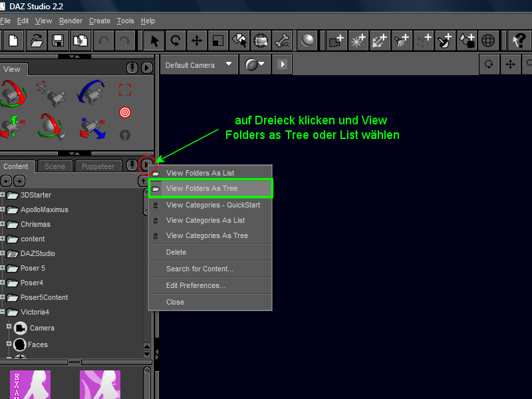532x399 pixels.
Task: Open the draw style sphere dropdown
Action: coord(255,65)
